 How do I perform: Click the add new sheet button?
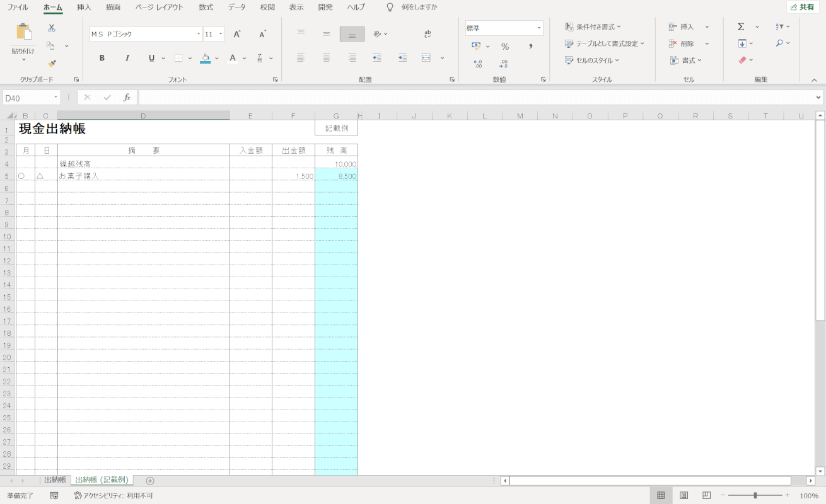[150, 481]
